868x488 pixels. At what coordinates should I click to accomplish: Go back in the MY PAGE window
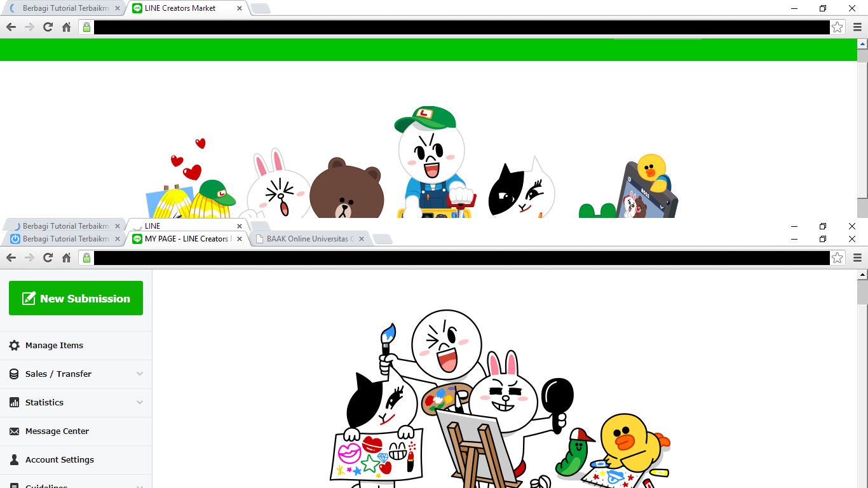point(11,257)
